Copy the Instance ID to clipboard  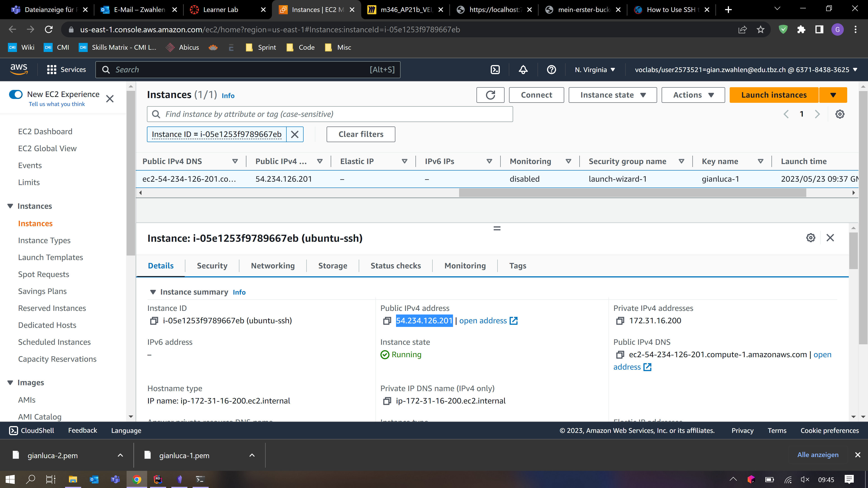pyautogui.click(x=154, y=321)
